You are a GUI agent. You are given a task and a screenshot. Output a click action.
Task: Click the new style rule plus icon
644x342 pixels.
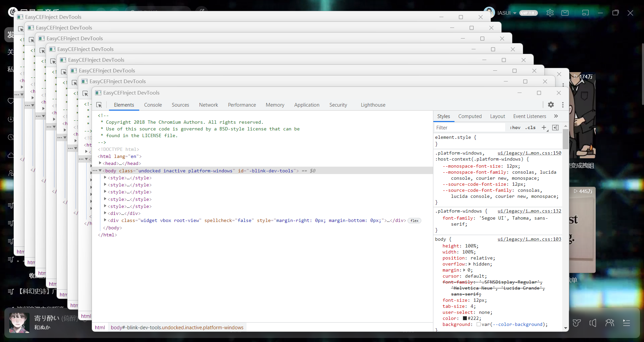(544, 128)
